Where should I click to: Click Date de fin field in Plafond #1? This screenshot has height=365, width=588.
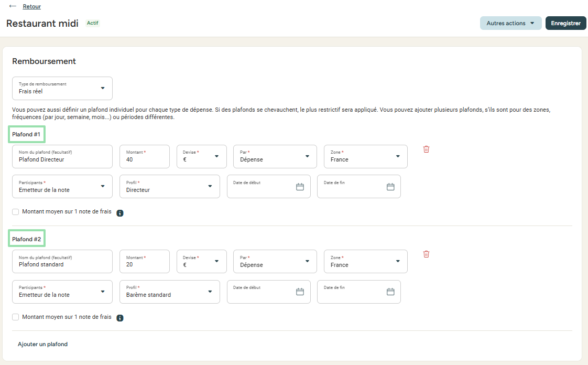(x=359, y=187)
